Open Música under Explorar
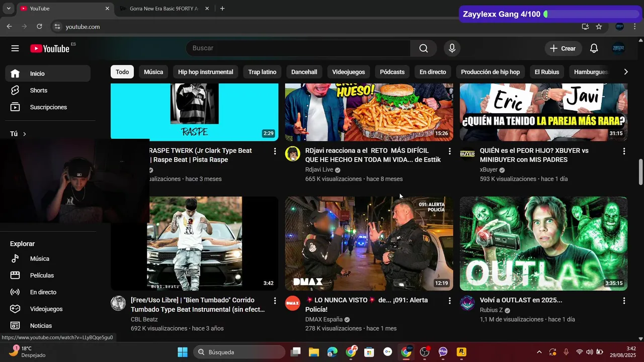The image size is (644, 362). pos(48,258)
